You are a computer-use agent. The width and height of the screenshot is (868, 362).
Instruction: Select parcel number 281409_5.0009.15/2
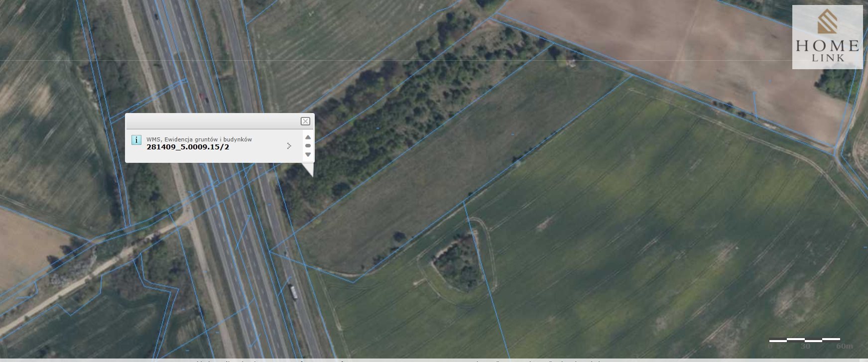[188, 147]
